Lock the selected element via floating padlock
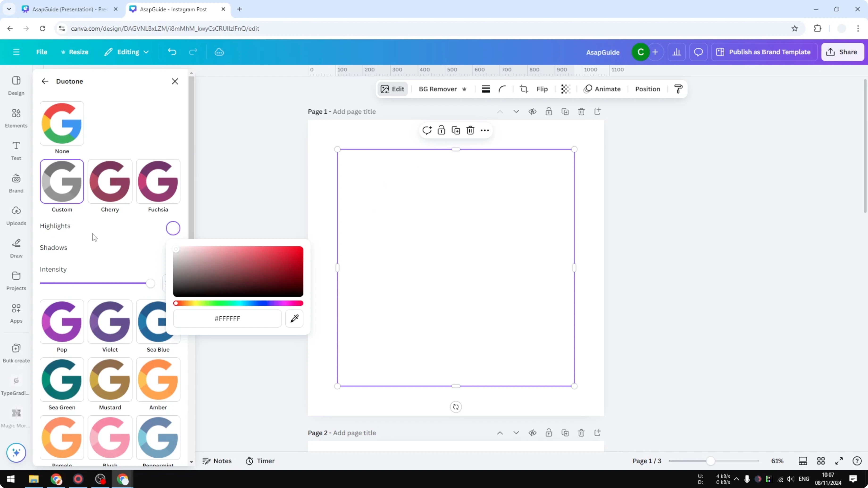Viewport: 868px width, 488px height. (441, 130)
